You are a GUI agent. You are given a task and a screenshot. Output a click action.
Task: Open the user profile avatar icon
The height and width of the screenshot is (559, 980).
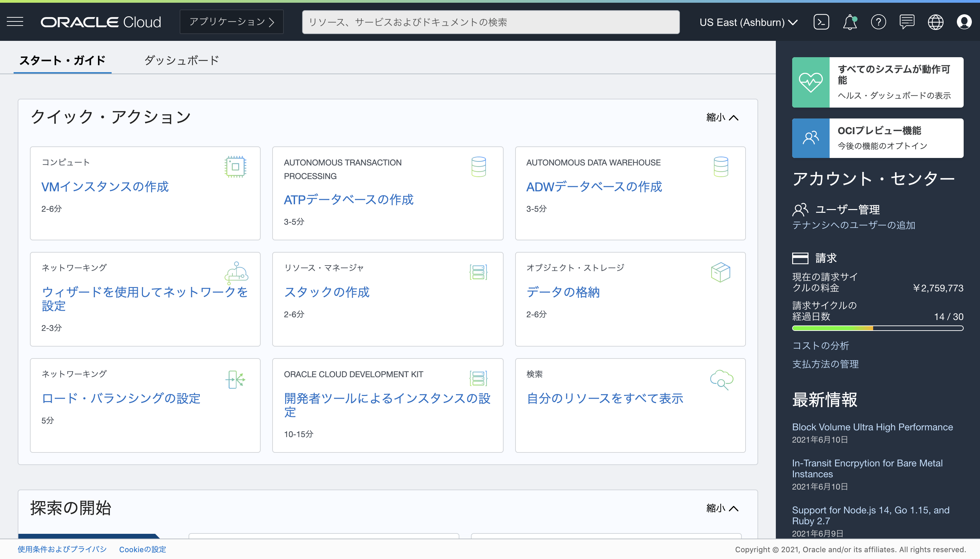pos(964,22)
